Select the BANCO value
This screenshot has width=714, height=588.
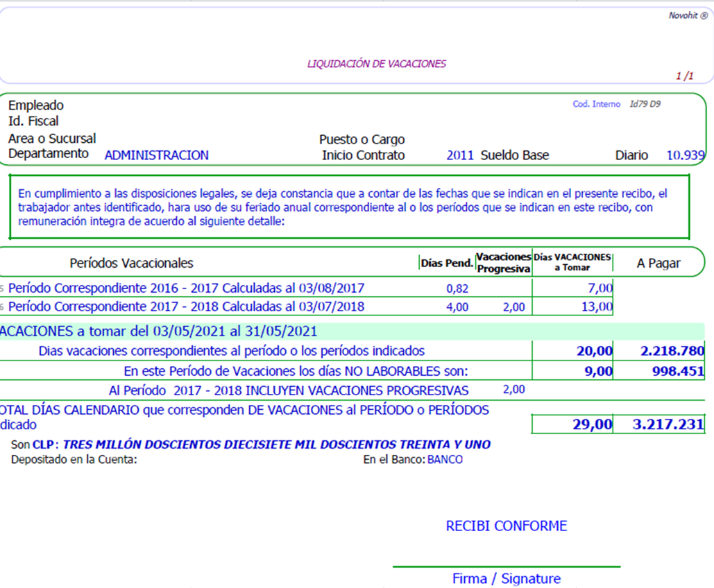[445, 460]
